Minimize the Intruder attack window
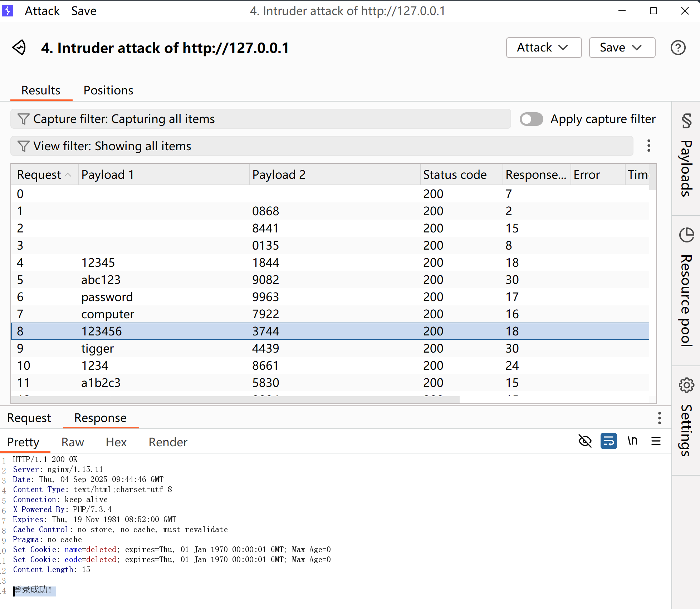700x609 pixels. click(x=622, y=11)
